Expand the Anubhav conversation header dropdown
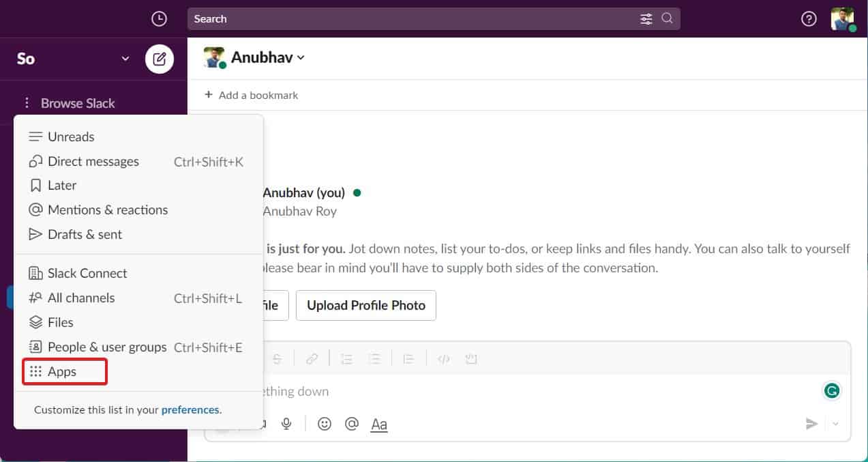This screenshot has width=868, height=462. point(268,57)
